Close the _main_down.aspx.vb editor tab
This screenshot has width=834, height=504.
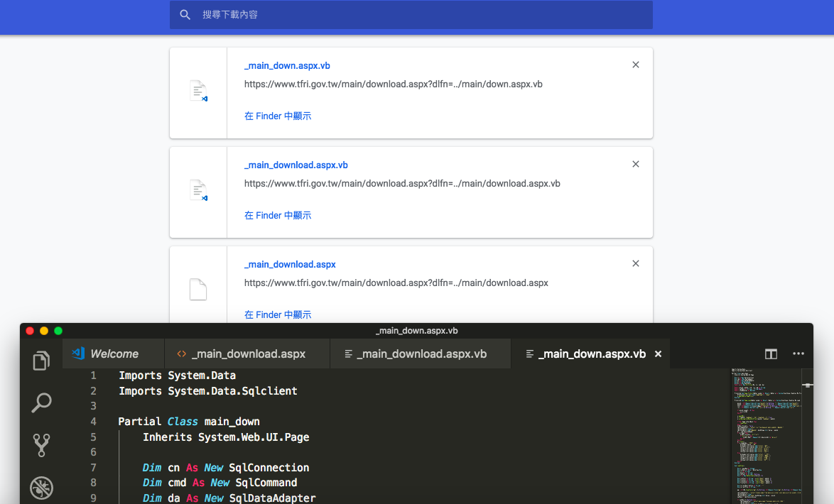tap(658, 354)
